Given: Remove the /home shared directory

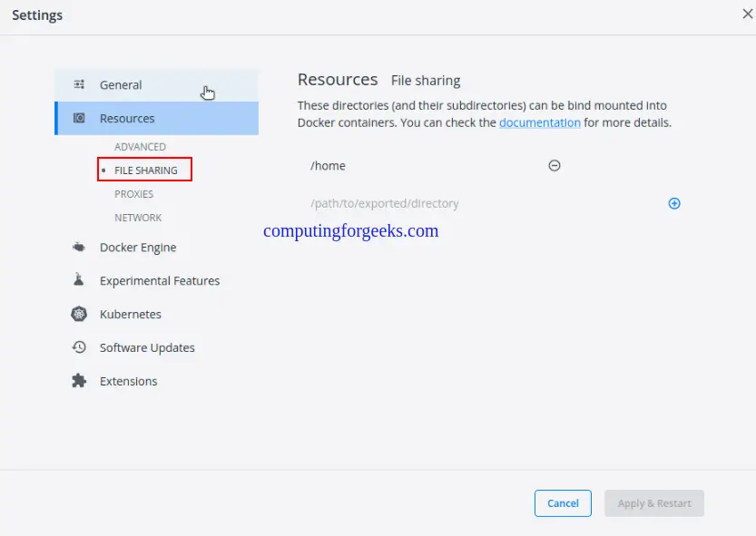Looking at the screenshot, I should click(555, 166).
